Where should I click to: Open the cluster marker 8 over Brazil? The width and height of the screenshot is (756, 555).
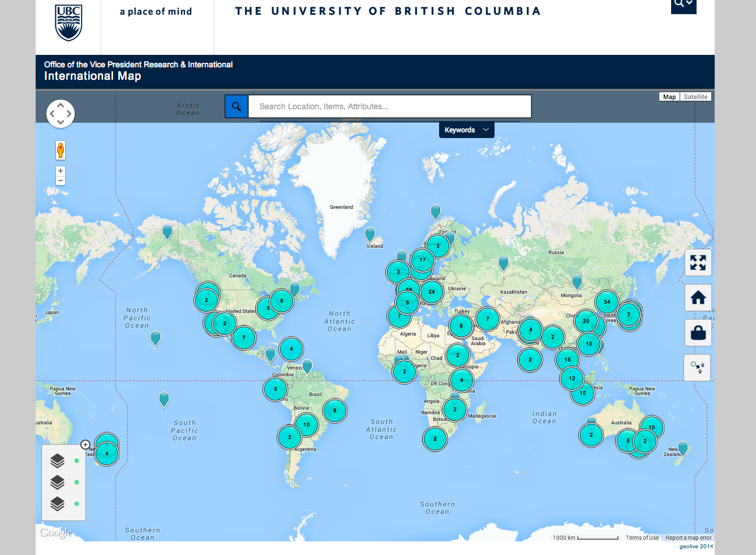click(x=335, y=411)
